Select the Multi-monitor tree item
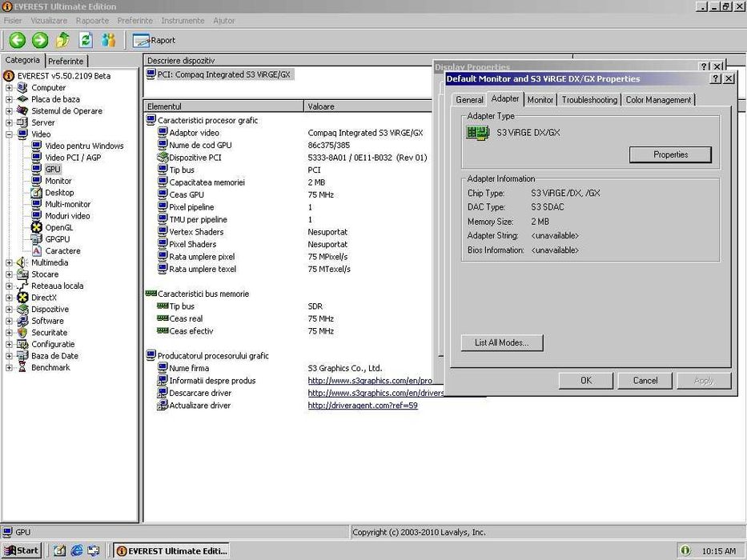The width and height of the screenshot is (747, 560). [67, 204]
